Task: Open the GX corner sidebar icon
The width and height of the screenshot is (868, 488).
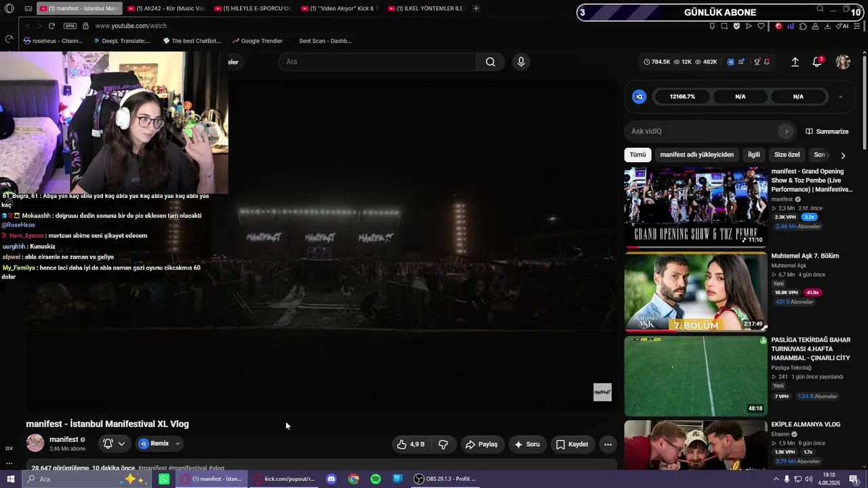Action: tap(9, 448)
